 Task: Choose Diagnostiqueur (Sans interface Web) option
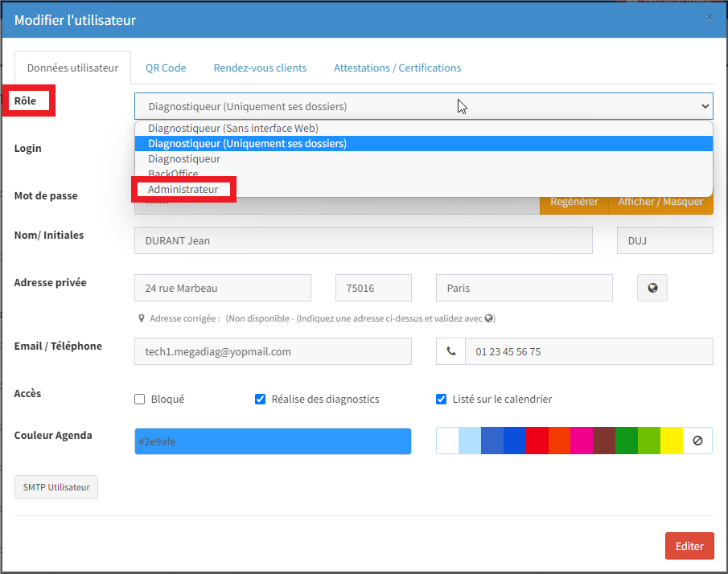click(x=233, y=128)
